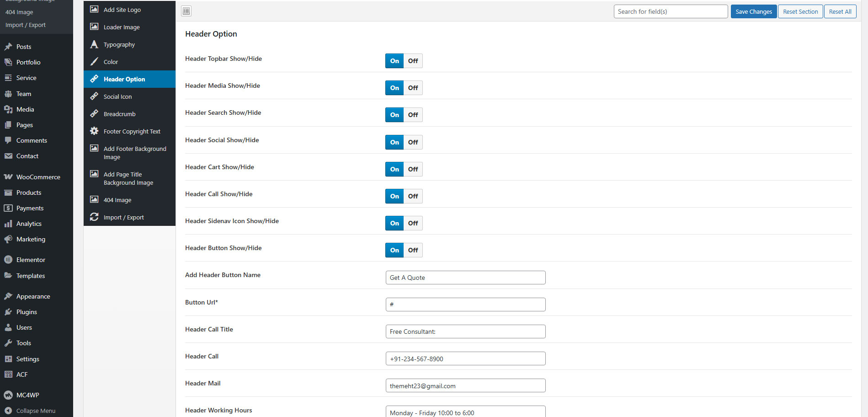
Task: Open the Social Icon settings section
Action: (117, 96)
